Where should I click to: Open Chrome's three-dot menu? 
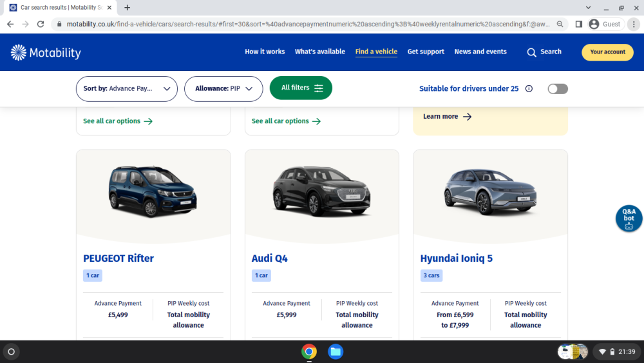tap(634, 25)
